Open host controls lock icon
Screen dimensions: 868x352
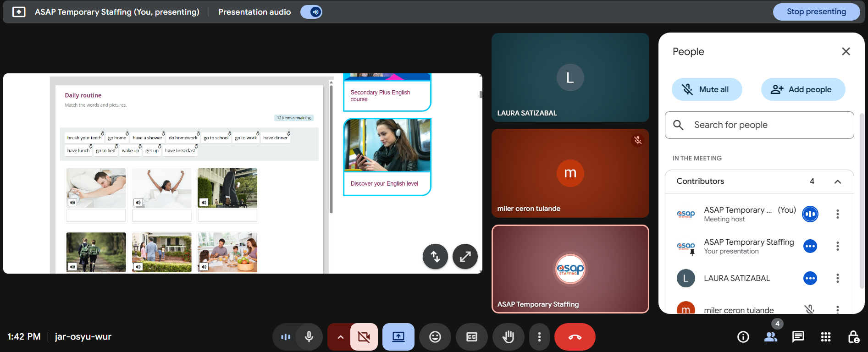pos(853,337)
